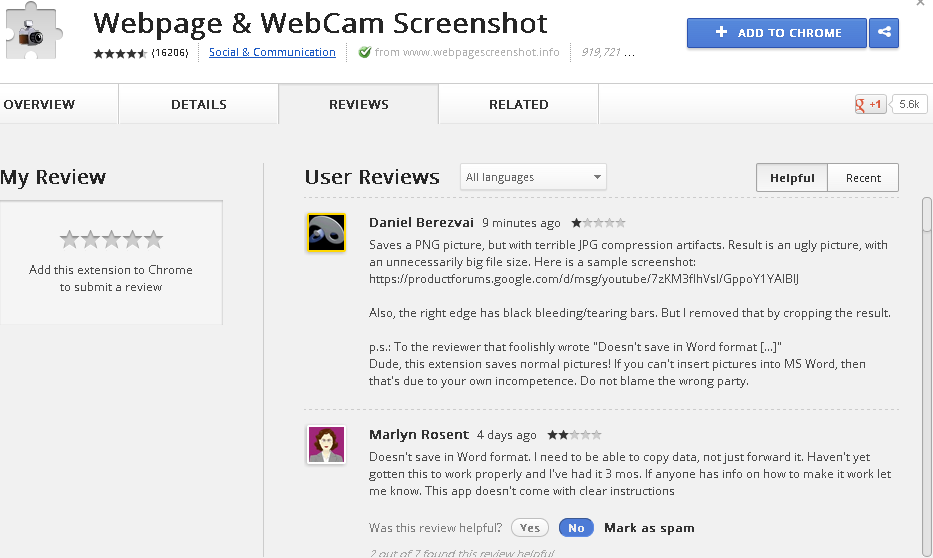Image resolution: width=933 pixels, height=558 pixels.
Task: Add the extension to Chrome
Action: pos(777,33)
